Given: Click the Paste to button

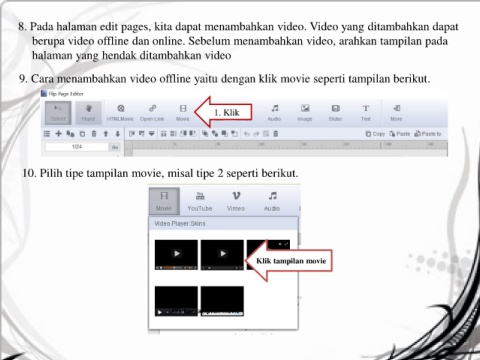Looking at the screenshot, I should [428, 134].
